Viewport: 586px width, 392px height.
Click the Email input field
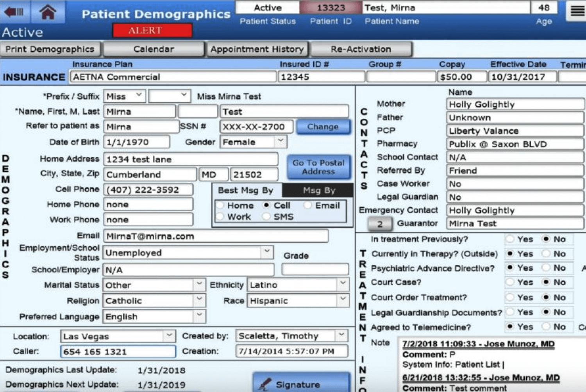point(215,236)
